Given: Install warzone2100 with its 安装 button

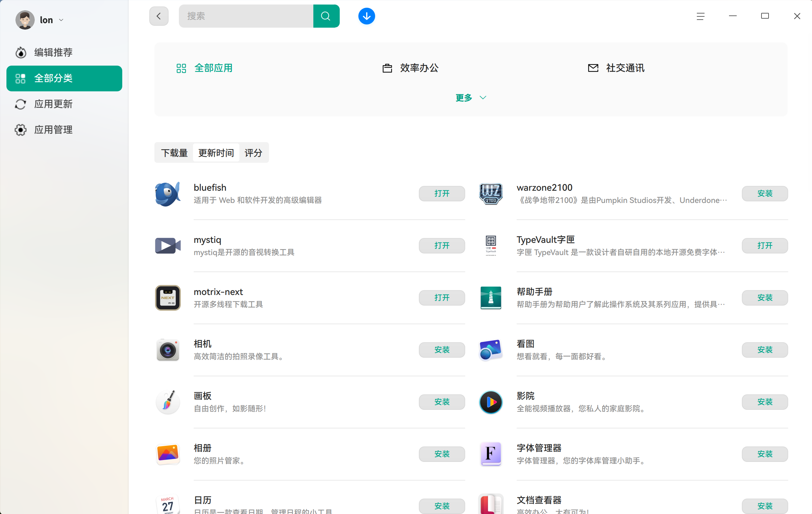Looking at the screenshot, I should (x=764, y=193).
